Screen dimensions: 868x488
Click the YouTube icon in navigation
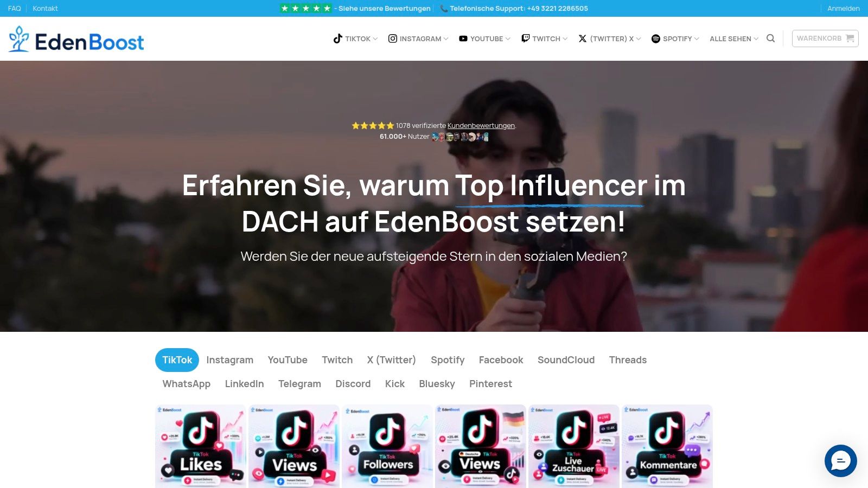click(463, 38)
